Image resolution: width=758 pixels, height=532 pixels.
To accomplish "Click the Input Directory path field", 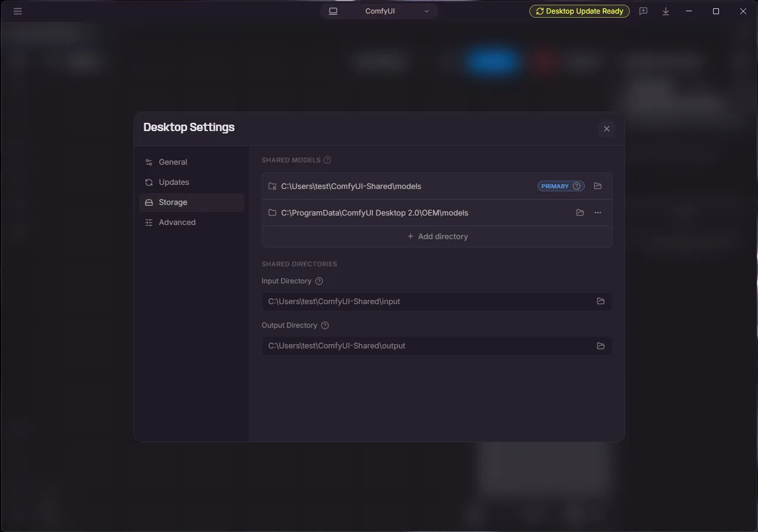I will pos(437,301).
